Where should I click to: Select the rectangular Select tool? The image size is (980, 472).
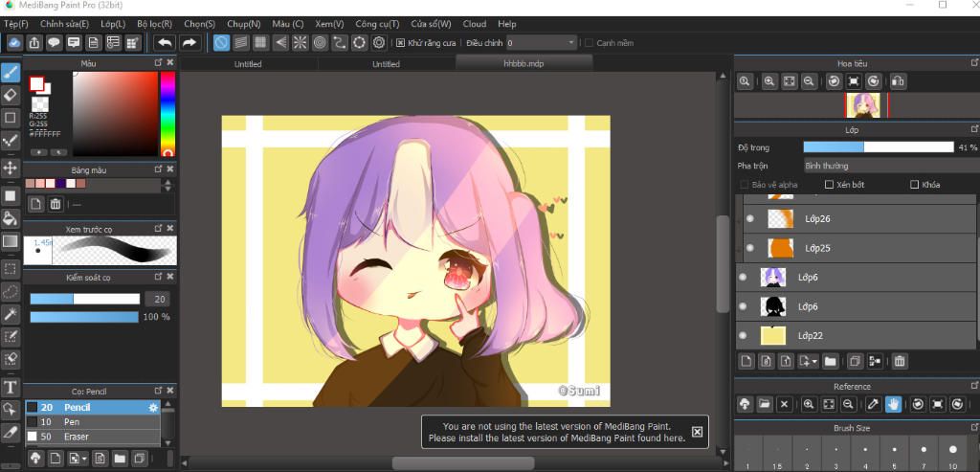(10, 269)
